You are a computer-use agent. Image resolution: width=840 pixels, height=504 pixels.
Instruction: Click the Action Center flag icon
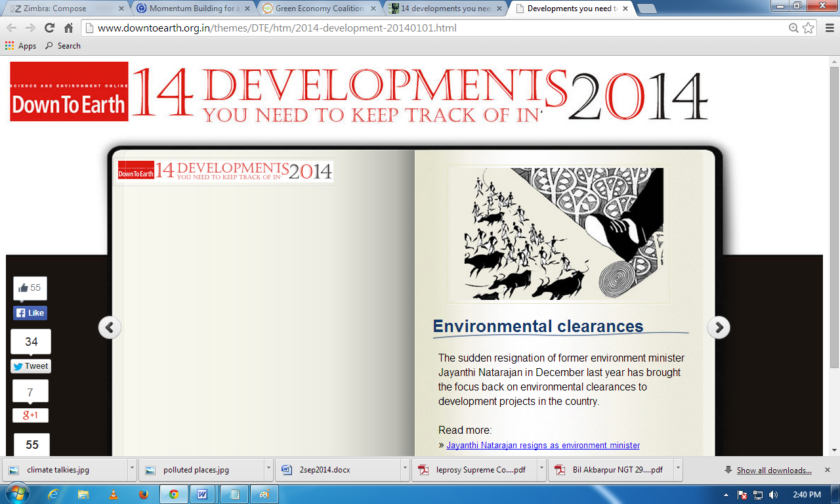click(x=742, y=495)
